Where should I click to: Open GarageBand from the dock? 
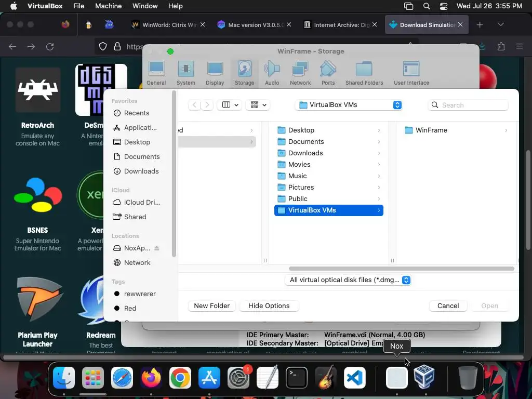pyautogui.click(x=326, y=378)
